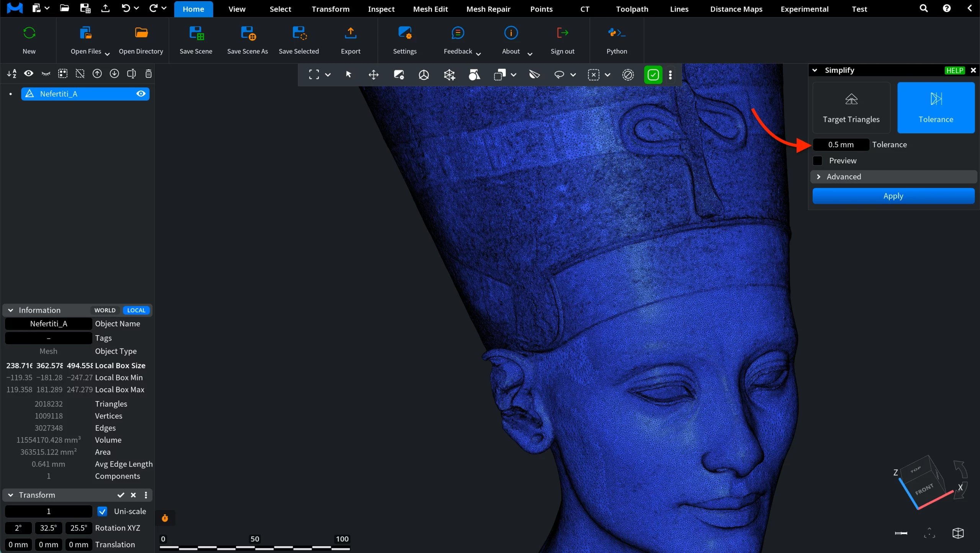This screenshot has height=553, width=980.
Task: Open the View tab
Action: coord(237,9)
